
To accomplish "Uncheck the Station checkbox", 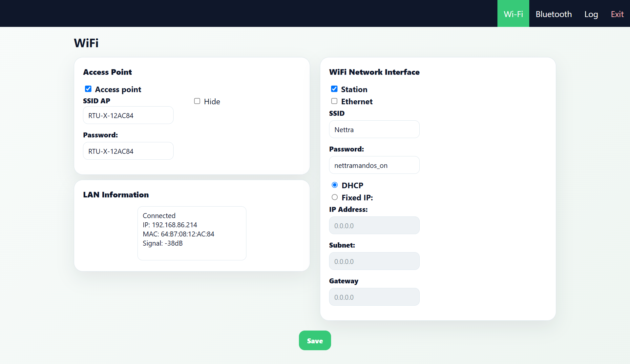I will [334, 89].
